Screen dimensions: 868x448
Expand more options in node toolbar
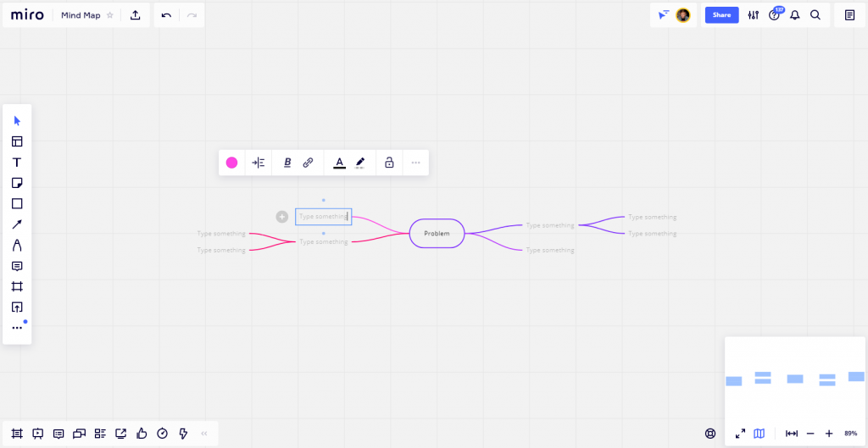(415, 163)
